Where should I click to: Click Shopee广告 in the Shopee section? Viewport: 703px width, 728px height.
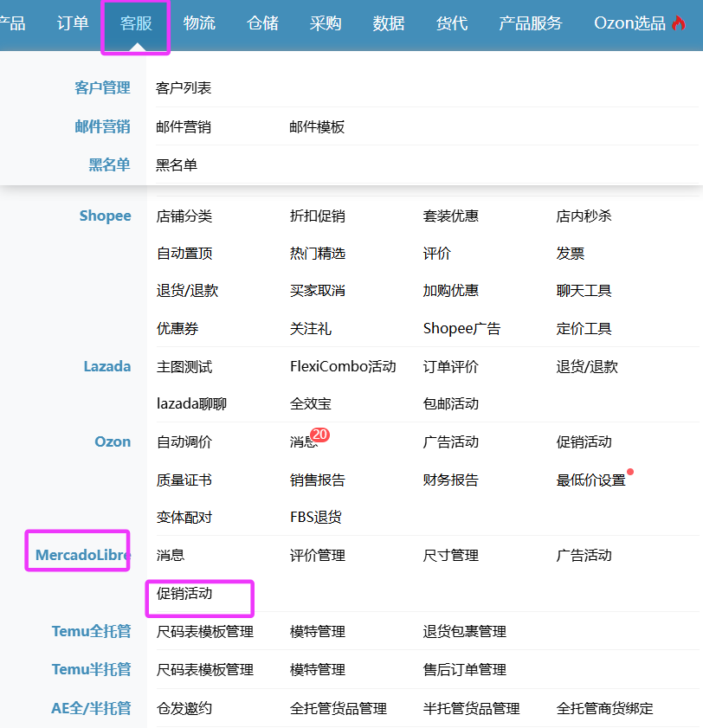click(x=461, y=329)
